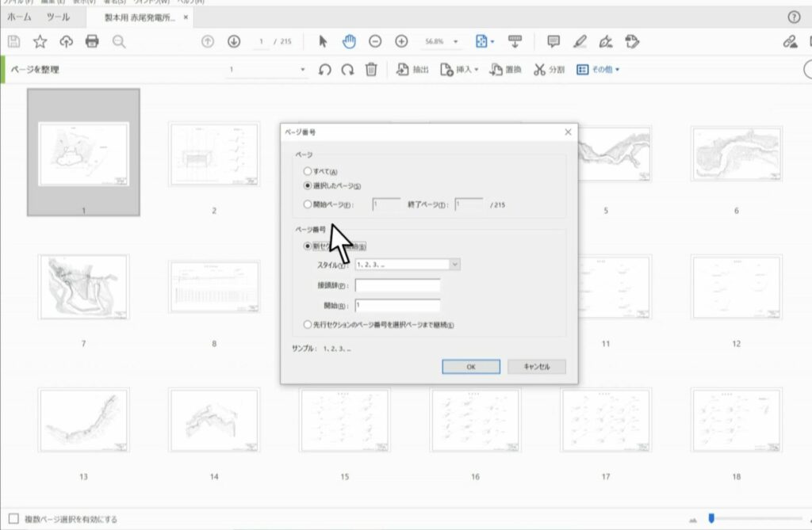Expand the fit page options arrow
812x530 pixels.
point(492,41)
